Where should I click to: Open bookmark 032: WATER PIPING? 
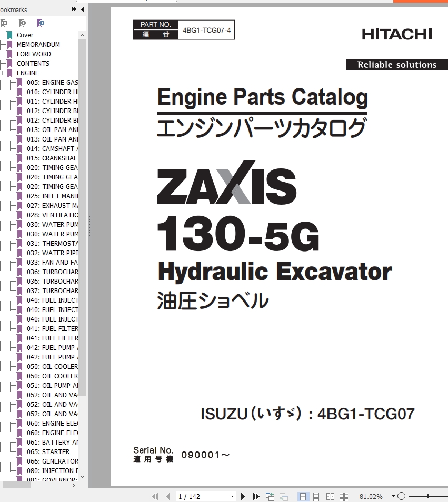(52, 253)
